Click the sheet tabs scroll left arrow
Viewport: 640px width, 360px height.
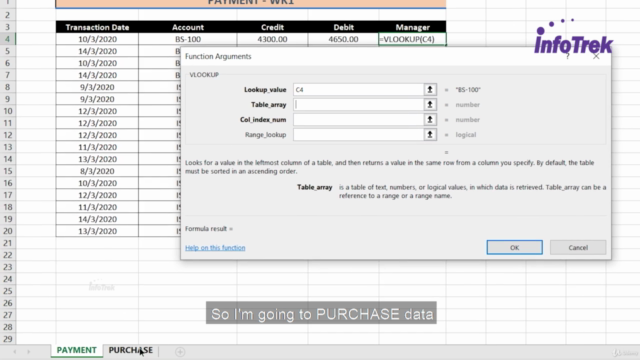(x=15, y=351)
